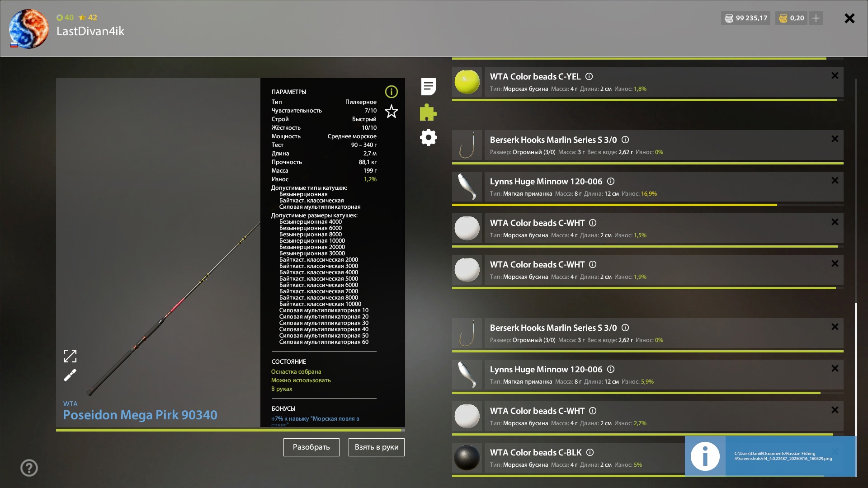868x488 pixels.
Task: Click the green info icon in parameters
Action: pyautogui.click(x=391, y=92)
